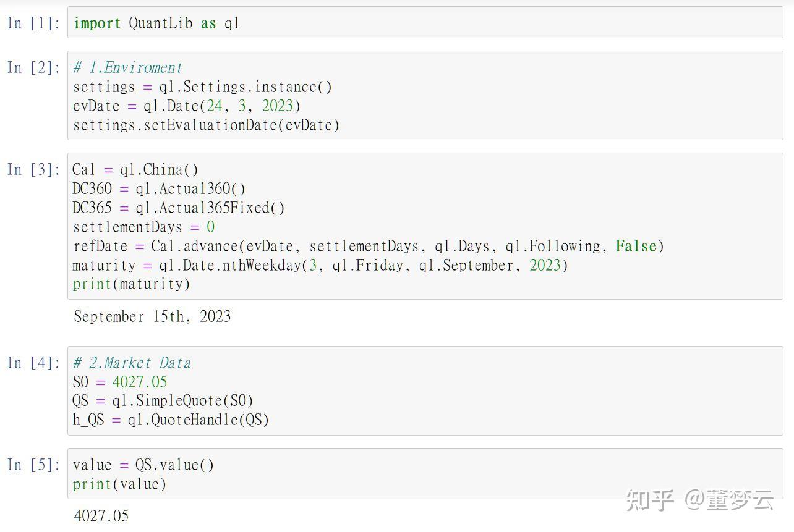Image resolution: width=794 pixels, height=532 pixels.
Task: Click the 'DC365 = ql.Actual365Fixed()' line
Action: coord(179,208)
